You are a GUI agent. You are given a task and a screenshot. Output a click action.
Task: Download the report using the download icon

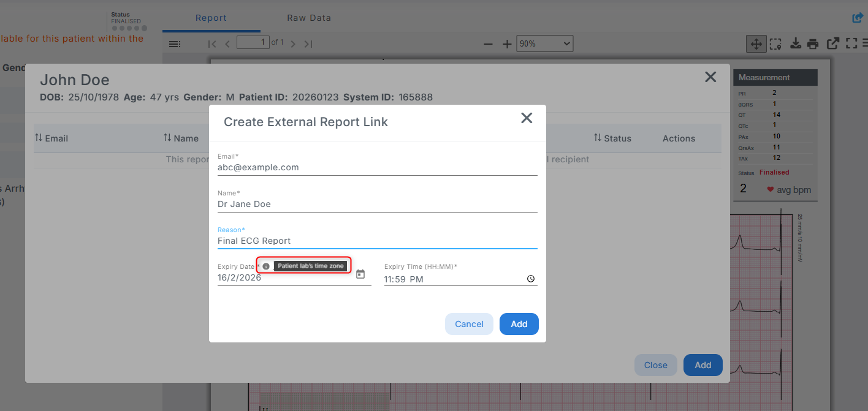click(794, 43)
